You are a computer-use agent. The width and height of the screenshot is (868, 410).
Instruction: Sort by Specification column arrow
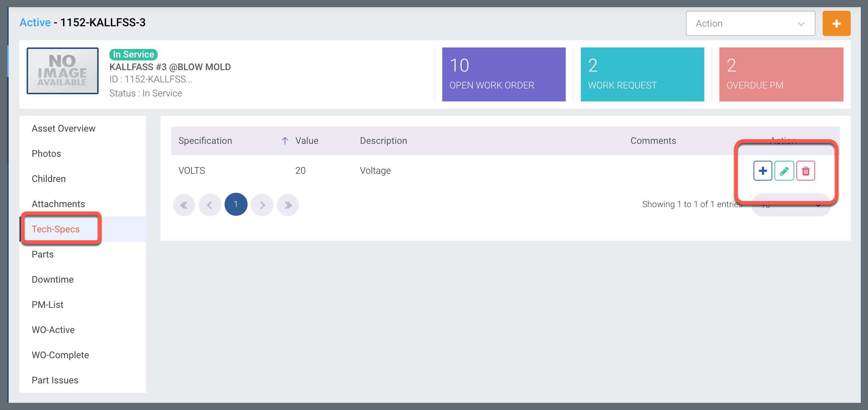pyautogui.click(x=285, y=141)
